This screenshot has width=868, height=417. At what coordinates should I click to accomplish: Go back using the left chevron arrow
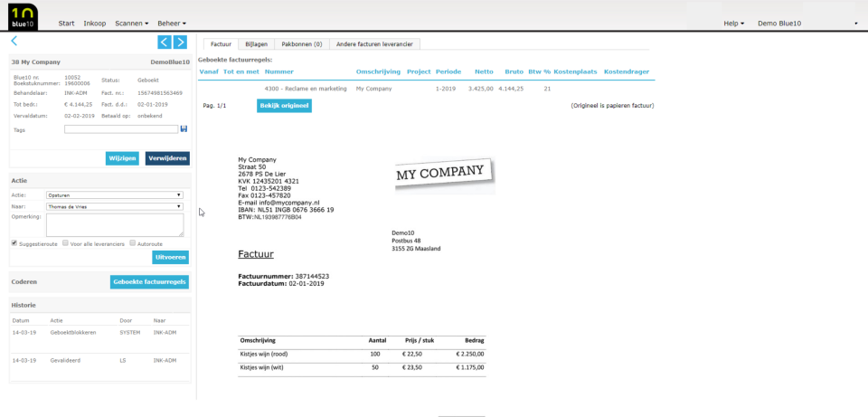(x=14, y=41)
